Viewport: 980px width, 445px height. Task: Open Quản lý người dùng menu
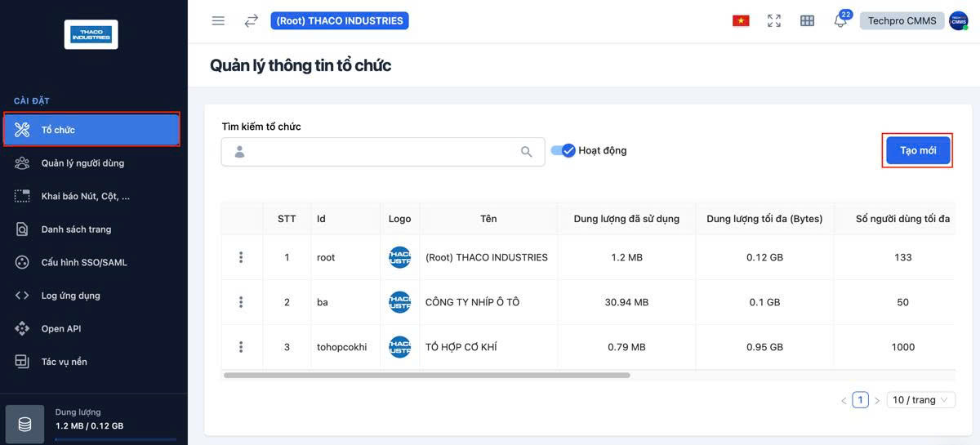[82, 163]
